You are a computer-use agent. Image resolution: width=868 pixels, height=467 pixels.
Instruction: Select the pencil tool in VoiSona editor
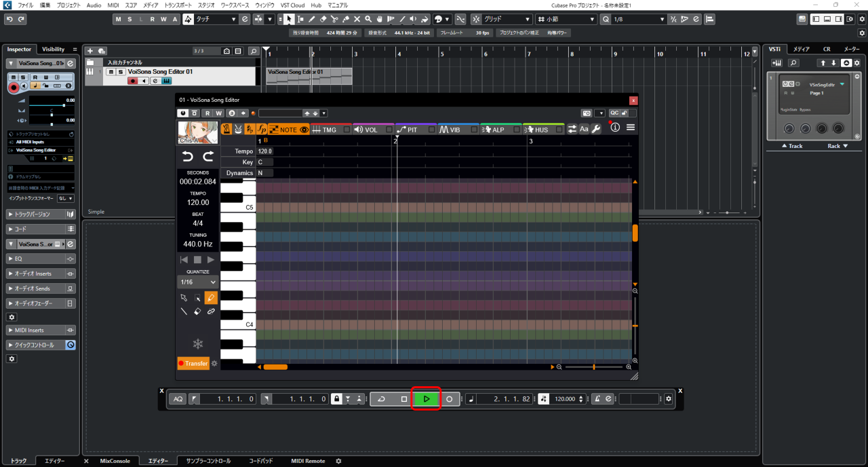click(211, 298)
